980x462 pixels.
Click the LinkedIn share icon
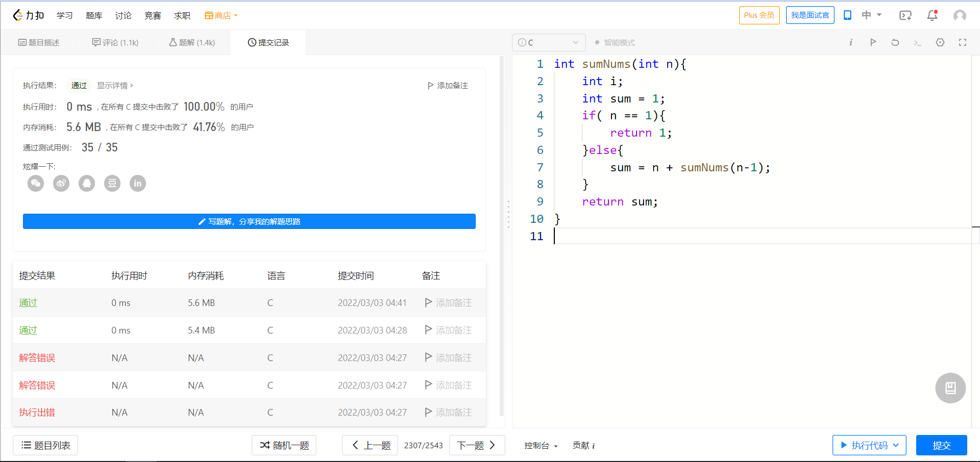[x=138, y=184]
